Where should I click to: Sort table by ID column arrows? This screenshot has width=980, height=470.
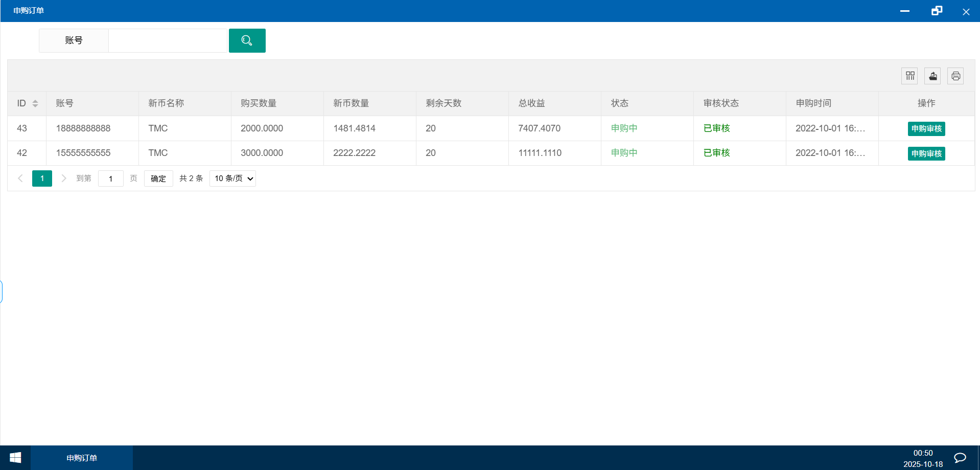point(35,103)
